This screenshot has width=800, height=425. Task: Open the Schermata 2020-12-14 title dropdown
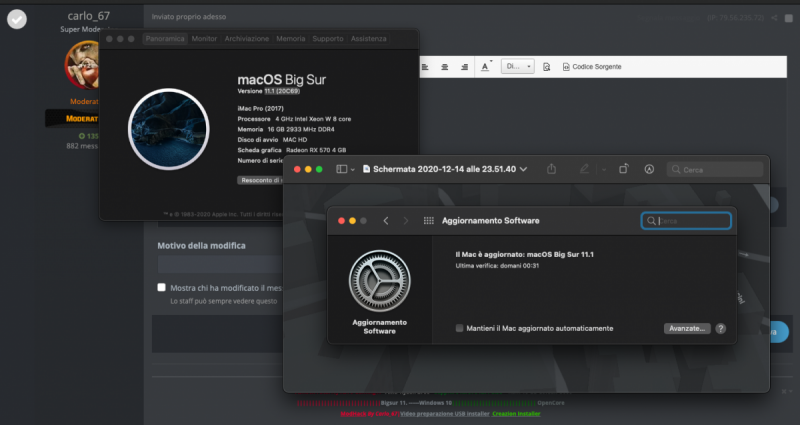[x=523, y=169]
